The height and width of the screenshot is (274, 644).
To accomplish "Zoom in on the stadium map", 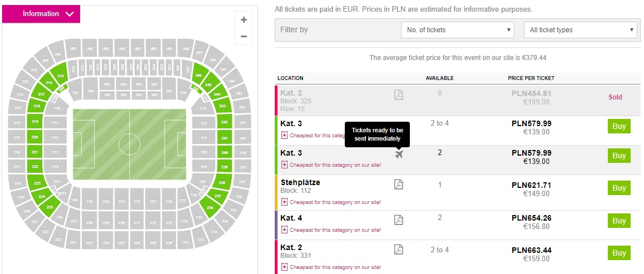I will pos(244,20).
